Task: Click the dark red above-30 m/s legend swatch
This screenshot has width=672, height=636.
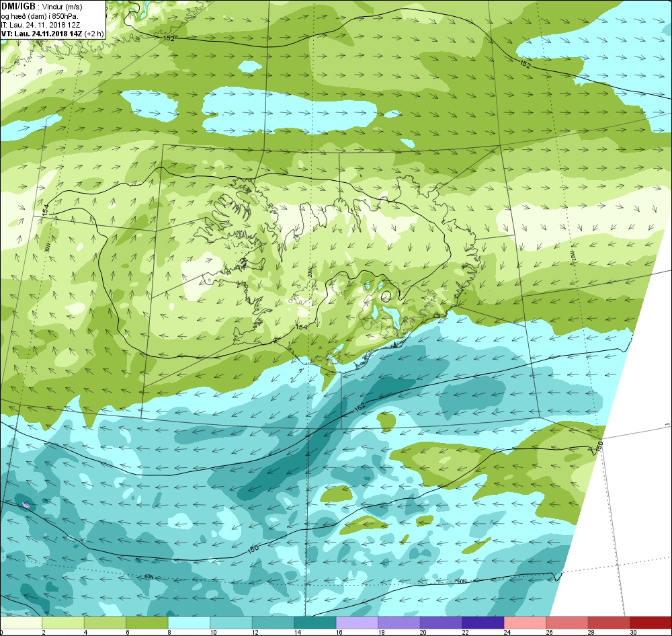Action: pos(651,623)
